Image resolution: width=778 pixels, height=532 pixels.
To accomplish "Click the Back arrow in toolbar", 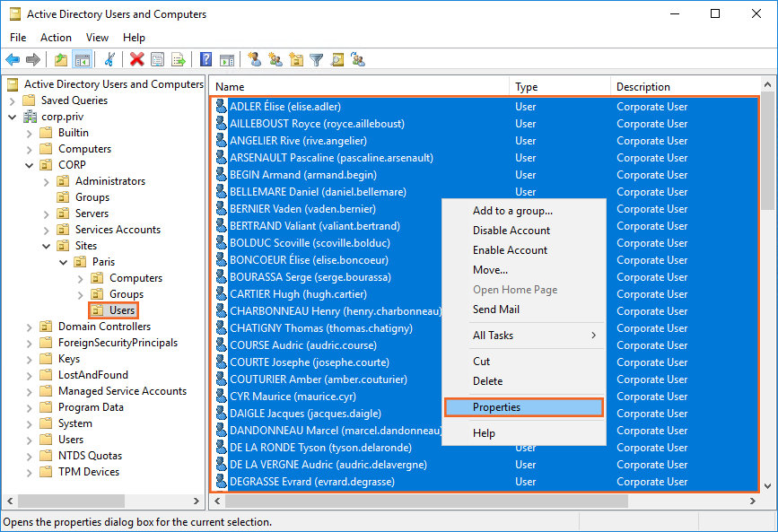I will coord(13,60).
